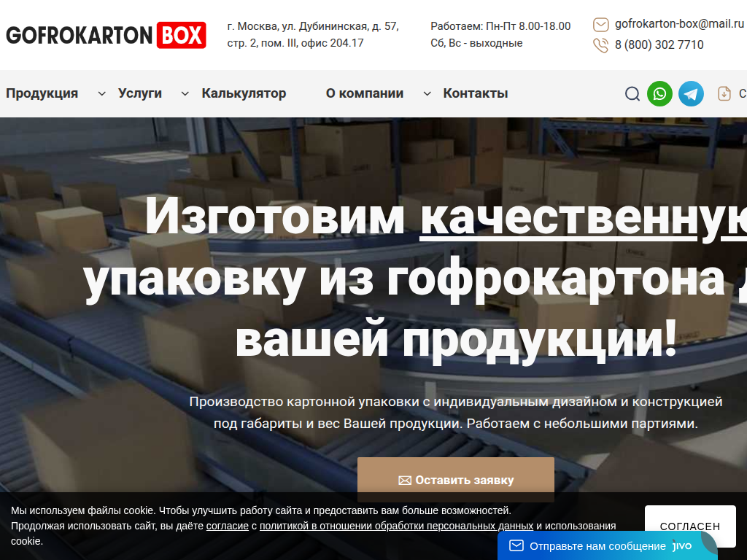The image size is (747, 560).
Task: Expand the Продукция dropdown menu
Action: (42, 93)
